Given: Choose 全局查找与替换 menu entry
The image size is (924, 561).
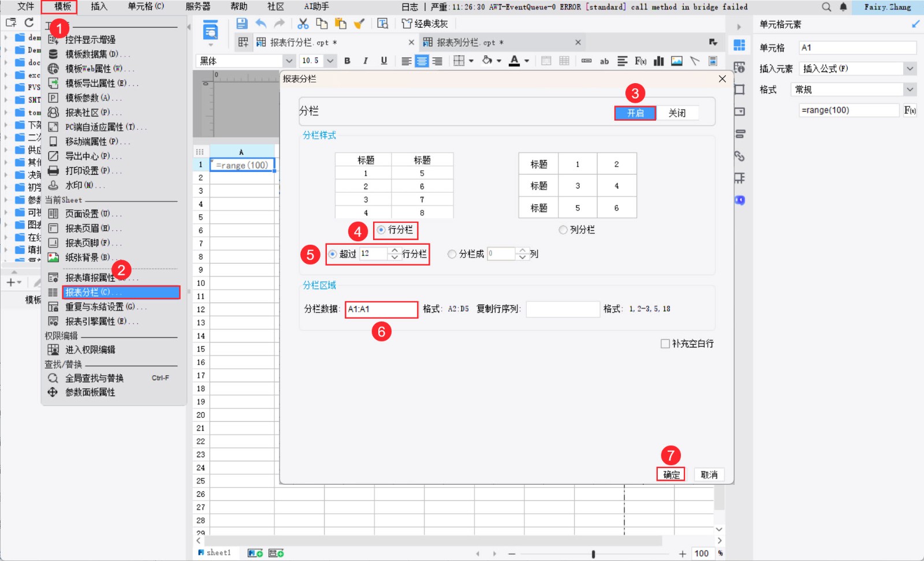Looking at the screenshot, I should point(94,378).
